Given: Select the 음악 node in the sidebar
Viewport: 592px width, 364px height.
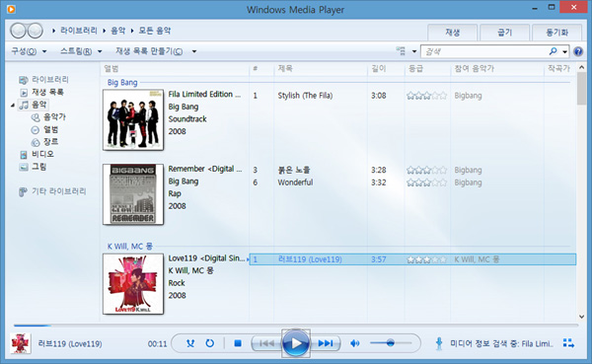Looking at the screenshot, I should (33, 105).
